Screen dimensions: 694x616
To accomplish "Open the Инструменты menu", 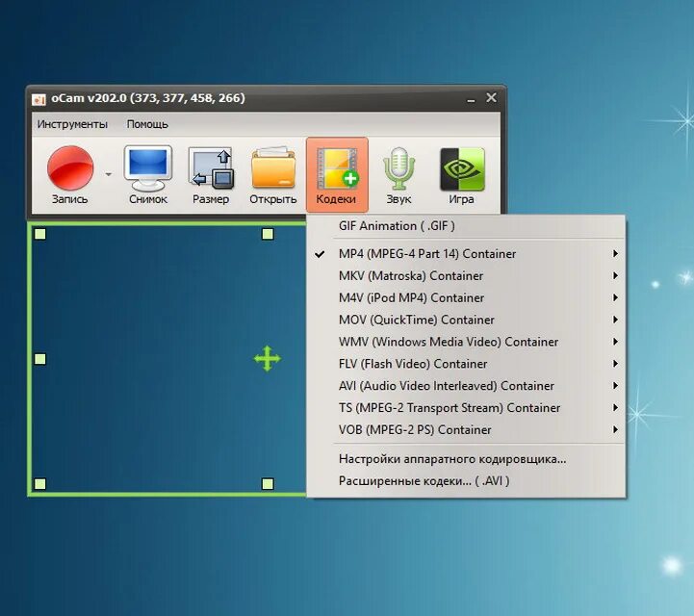I will point(72,124).
